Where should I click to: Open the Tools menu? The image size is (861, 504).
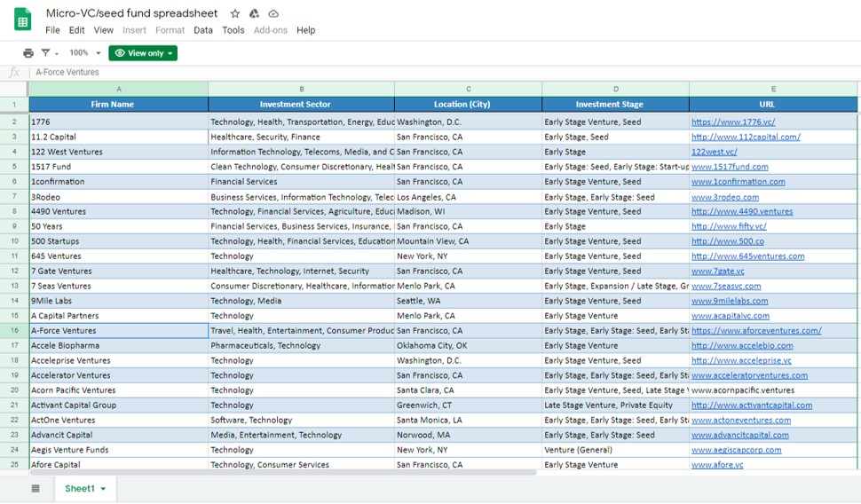pos(233,30)
